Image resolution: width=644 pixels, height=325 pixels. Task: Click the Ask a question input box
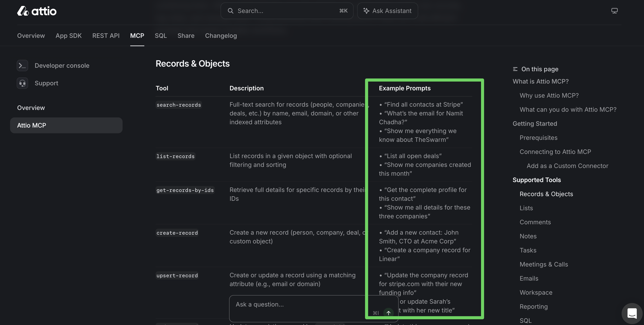click(x=313, y=309)
